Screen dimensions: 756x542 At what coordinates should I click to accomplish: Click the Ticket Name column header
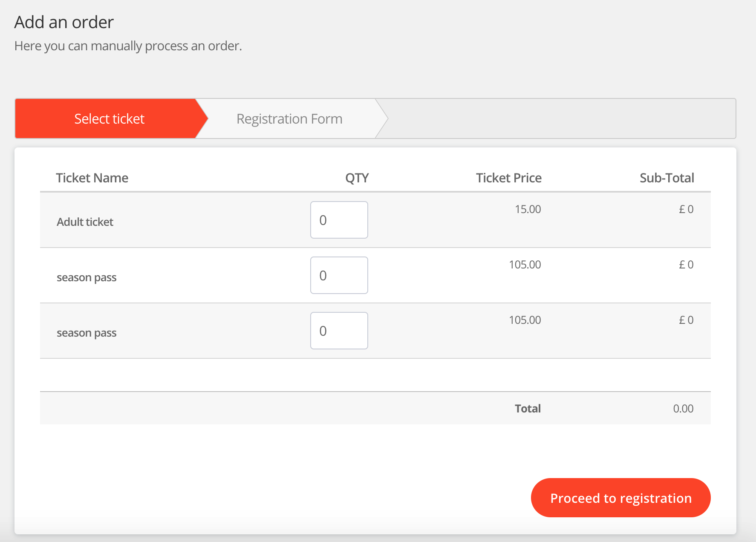[92, 178]
